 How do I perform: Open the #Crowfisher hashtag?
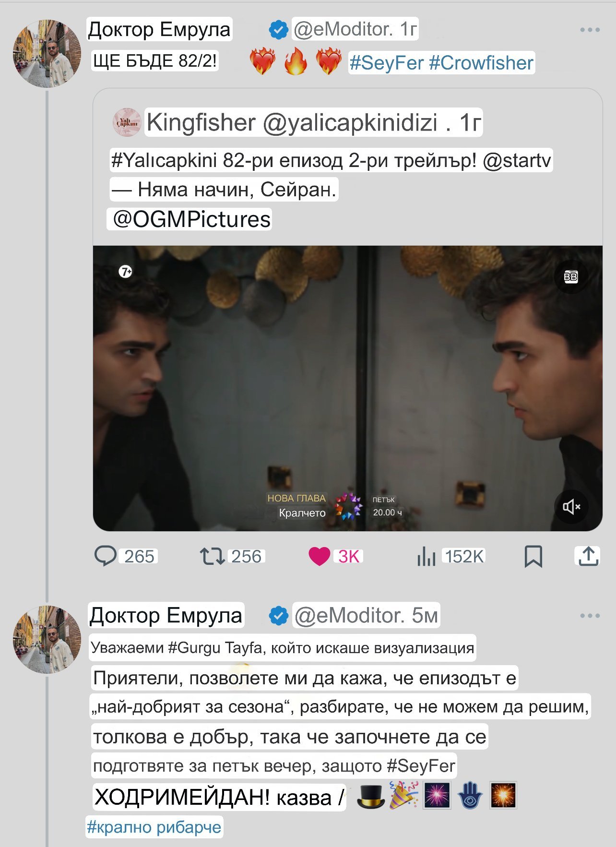click(x=481, y=63)
